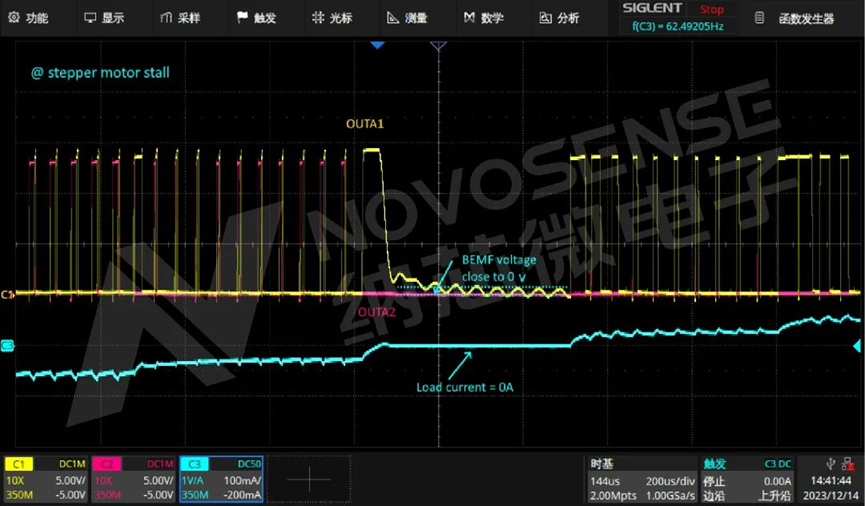Image resolution: width=865 pixels, height=506 pixels.
Task: Open the 功能 (Utility) gear menu
Action: click(28, 17)
